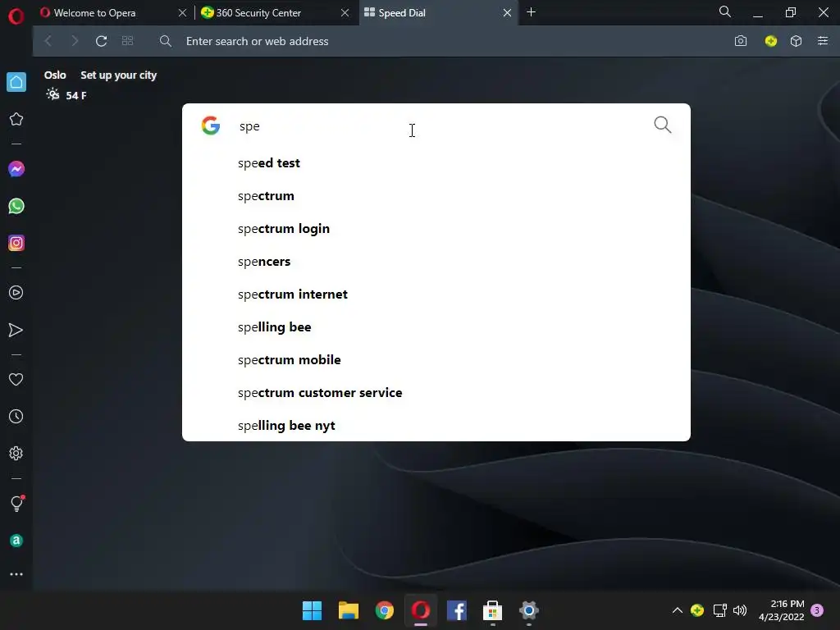Open History clock icon in the sidebar
This screenshot has width=840, height=630.
coord(16,416)
